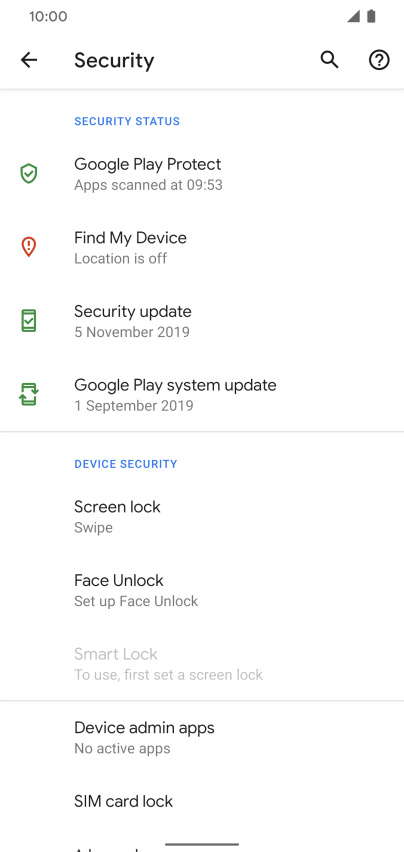The height and width of the screenshot is (852, 404).
Task: Tap the red location warning icon
Action: (x=29, y=247)
